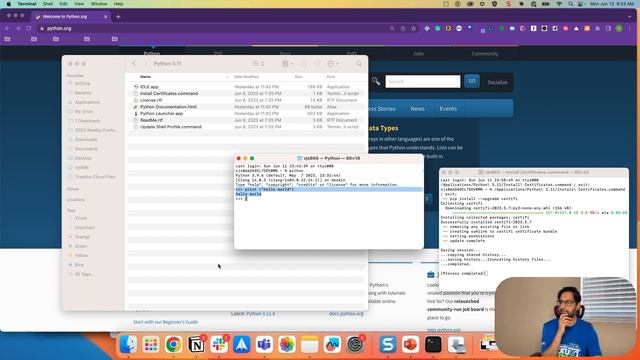The height and width of the screenshot is (360, 640).
Task: Select the Orange tag in Finder sidebar
Action: click(x=82, y=237)
